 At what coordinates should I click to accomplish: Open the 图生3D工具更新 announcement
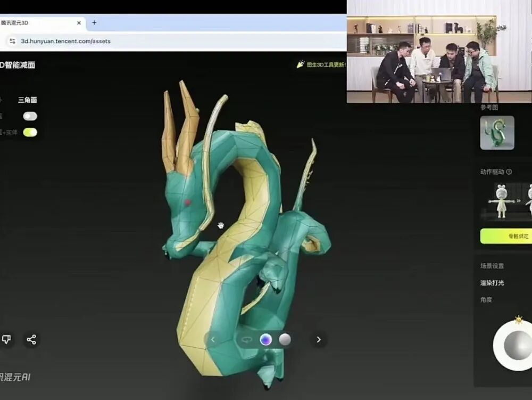tap(321, 64)
